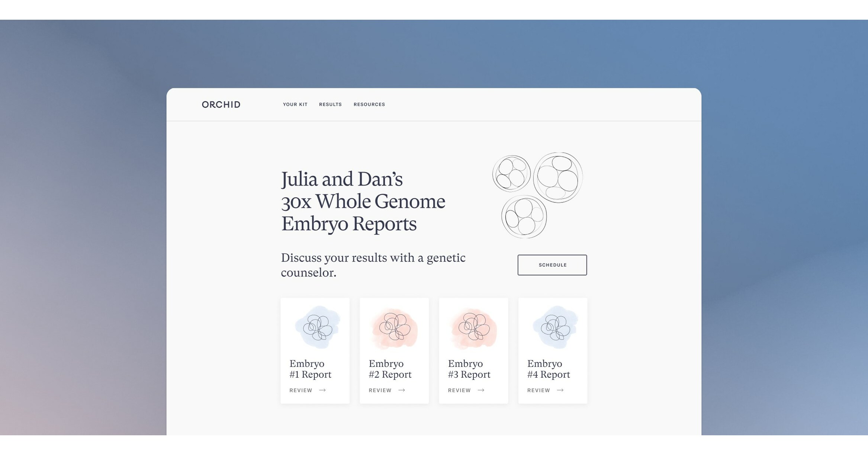This screenshot has height=455, width=868.
Task: Click the arrow icon beside Embryo #4 REVIEW
Action: point(561,390)
